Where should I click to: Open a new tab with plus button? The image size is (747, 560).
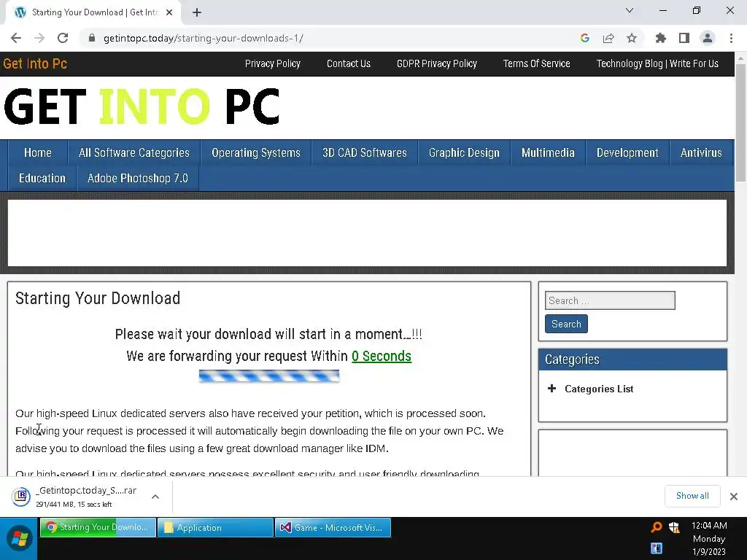[x=197, y=12]
